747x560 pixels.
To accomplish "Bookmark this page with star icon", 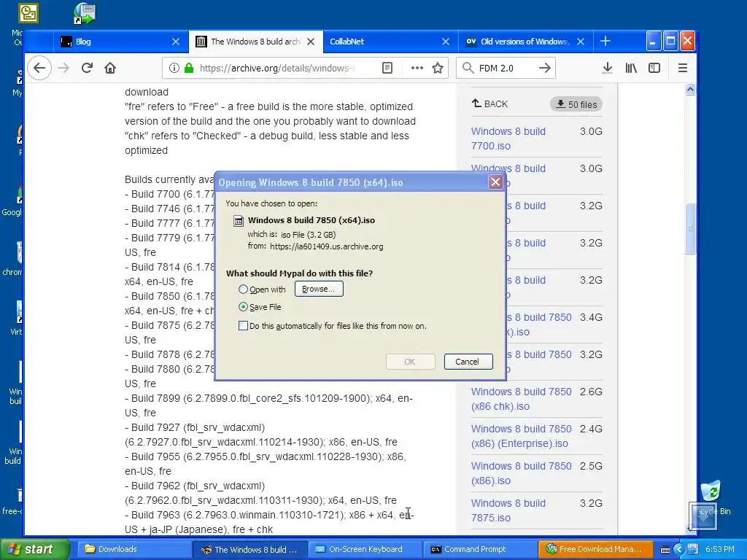I will pyautogui.click(x=438, y=68).
